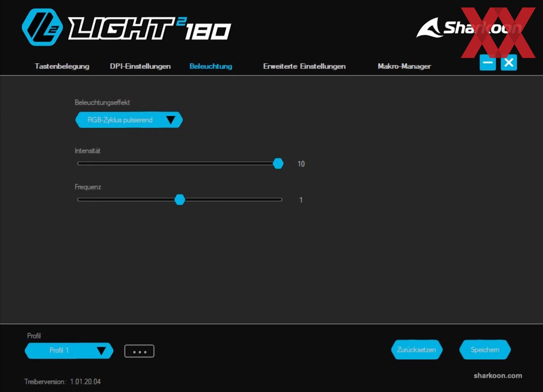This screenshot has height=392, width=543.
Task: Open the sharkoon.com link
Action: pyautogui.click(x=498, y=376)
